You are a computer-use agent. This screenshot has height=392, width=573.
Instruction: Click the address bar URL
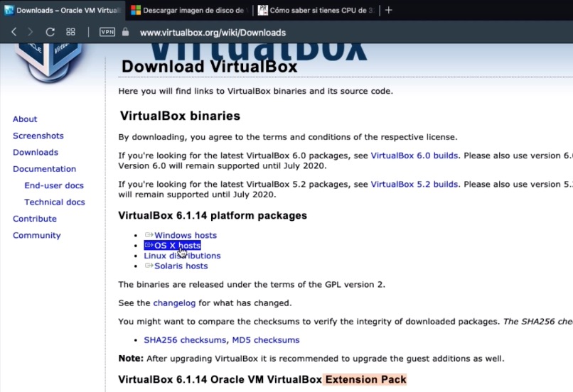(x=213, y=33)
